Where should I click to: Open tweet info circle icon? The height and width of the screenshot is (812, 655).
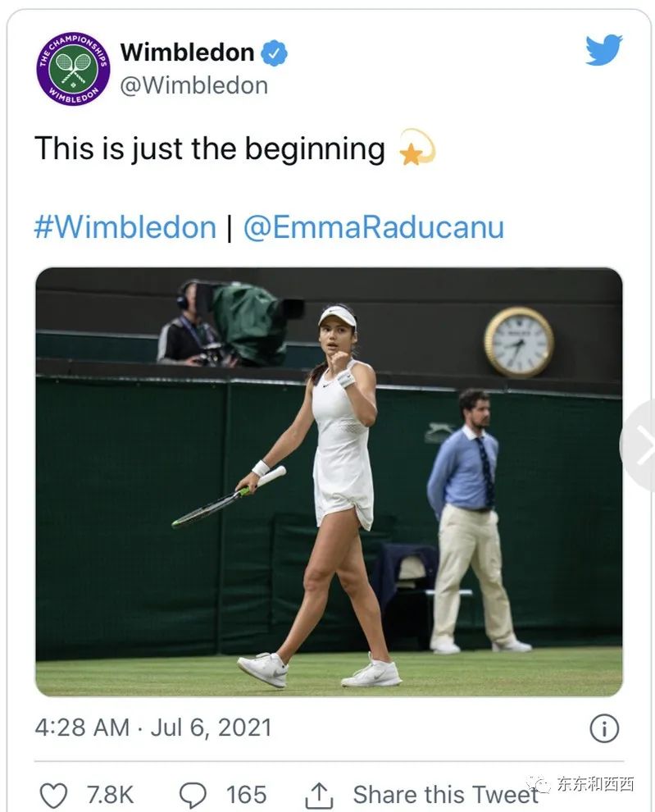pos(604,728)
